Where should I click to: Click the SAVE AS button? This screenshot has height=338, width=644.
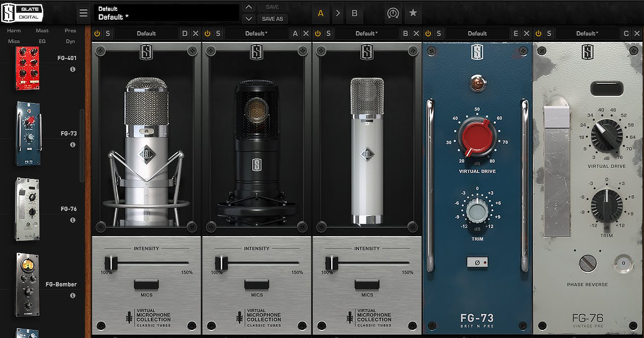[273, 19]
